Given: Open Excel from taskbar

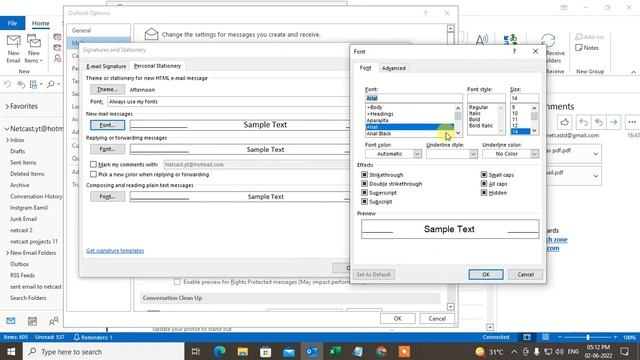Looking at the screenshot, I should point(335,351).
